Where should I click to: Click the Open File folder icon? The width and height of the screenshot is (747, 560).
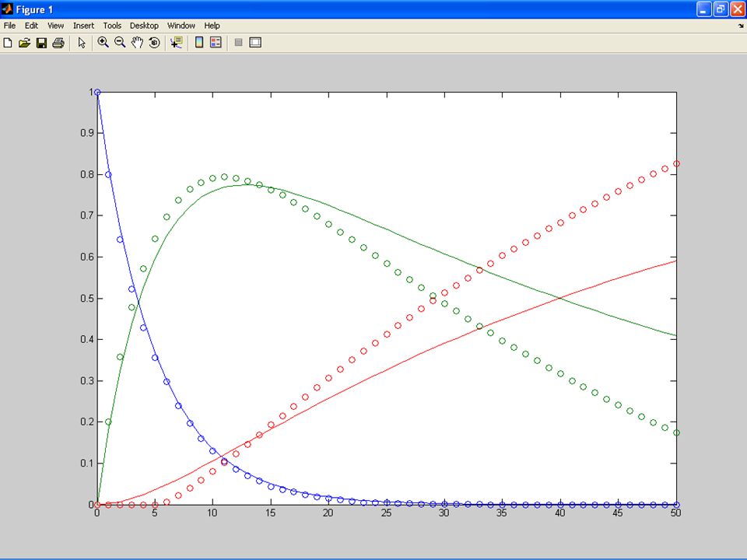(24, 43)
